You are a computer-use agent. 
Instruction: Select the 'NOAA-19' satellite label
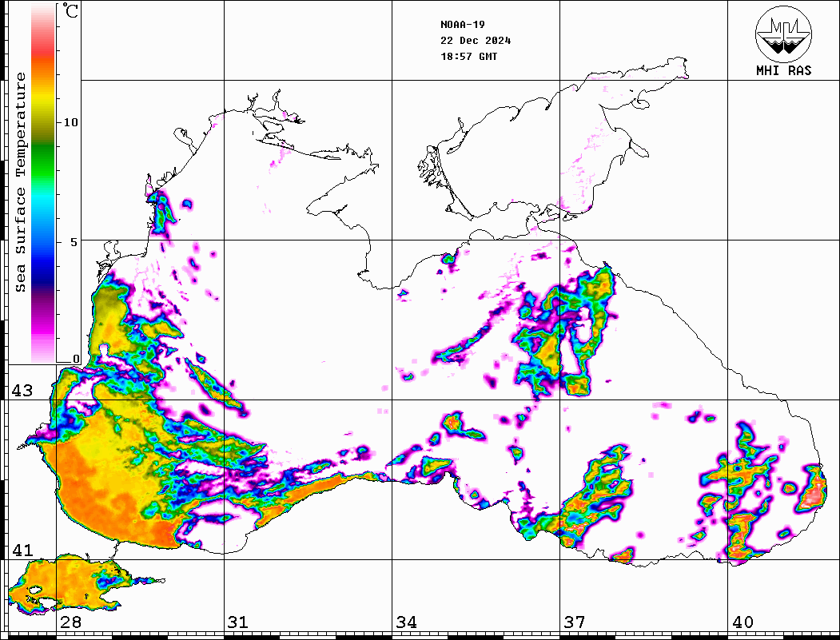pos(462,24)
